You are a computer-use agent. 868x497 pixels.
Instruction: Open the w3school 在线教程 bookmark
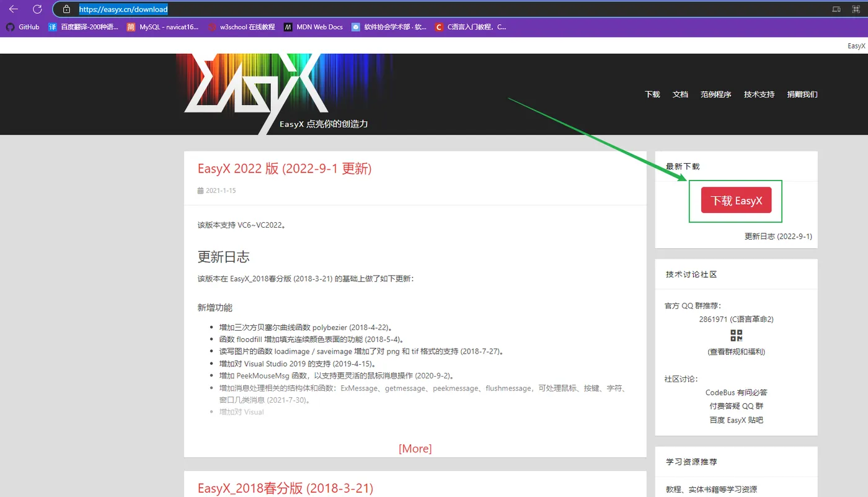241,27
